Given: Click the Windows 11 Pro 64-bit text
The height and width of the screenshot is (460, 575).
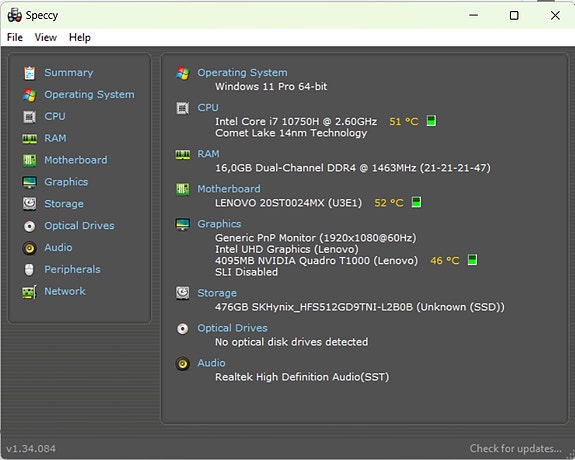Looking at the screenshot, I should point(271,87).
